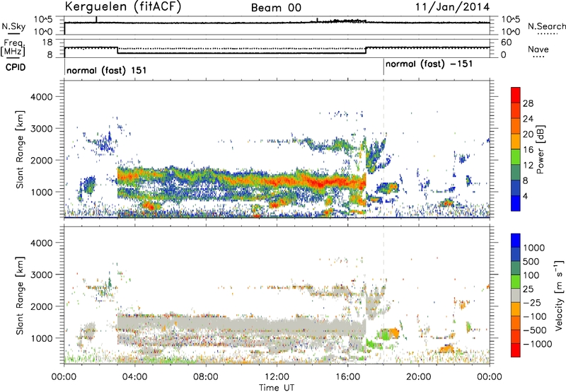Click the '-1000' Velocity colorbar value
566x392 pixels.
click(x=537, y=344)
